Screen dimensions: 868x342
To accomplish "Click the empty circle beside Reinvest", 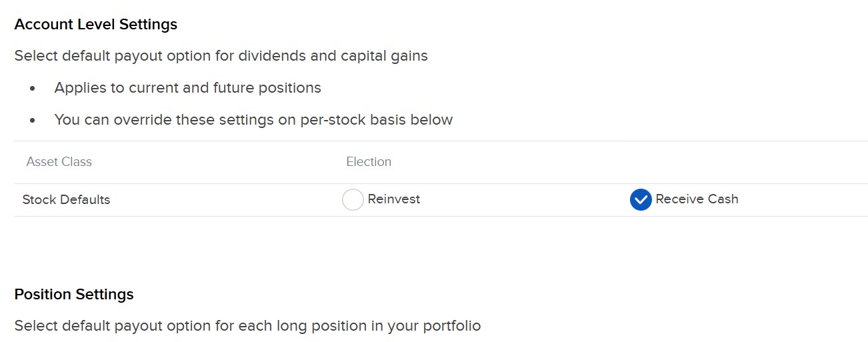I will tap(353, 199).
